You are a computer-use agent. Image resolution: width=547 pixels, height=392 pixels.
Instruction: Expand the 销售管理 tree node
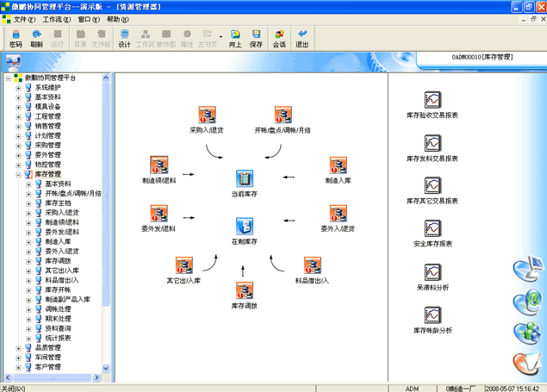point(18,126)
